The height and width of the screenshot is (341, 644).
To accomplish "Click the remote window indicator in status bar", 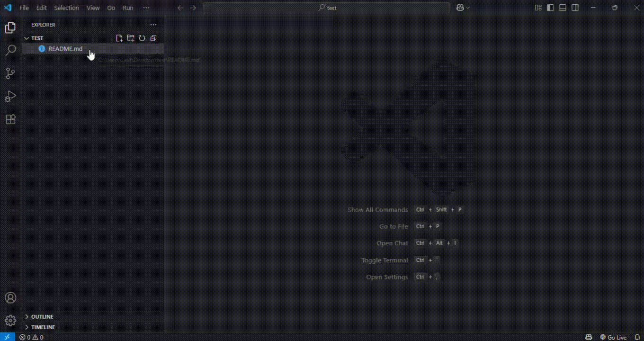I will (7, 337).
